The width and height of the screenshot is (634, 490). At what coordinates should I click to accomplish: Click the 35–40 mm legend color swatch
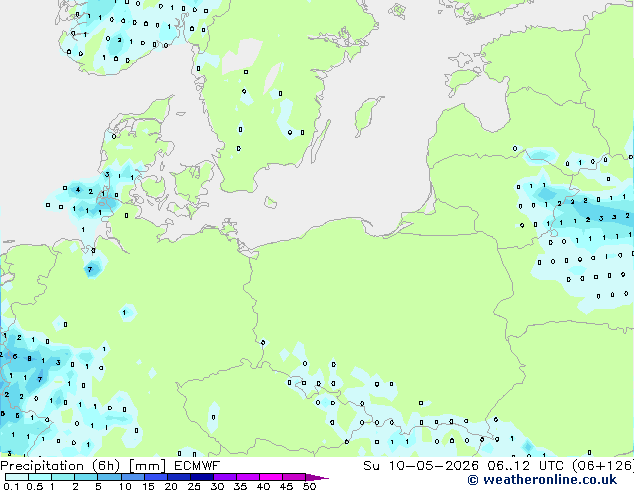click(248, 477)
